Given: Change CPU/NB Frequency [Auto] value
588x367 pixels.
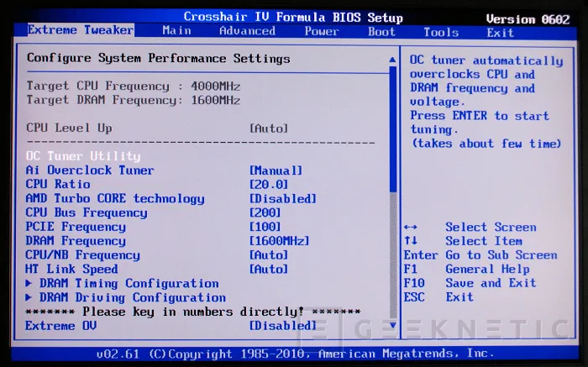Looking at the screenshot, I should pos(269,255).
